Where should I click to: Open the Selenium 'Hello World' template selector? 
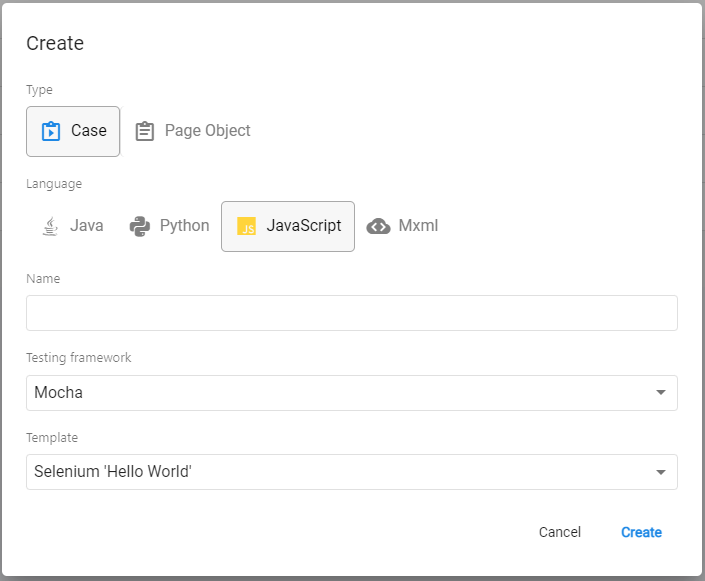tap(352, 472)
